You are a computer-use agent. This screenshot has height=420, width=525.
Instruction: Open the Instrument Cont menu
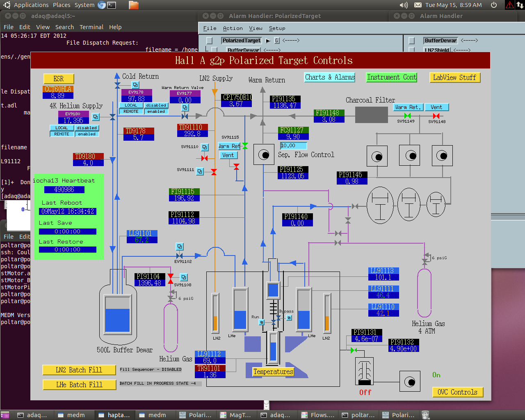point(392,77)
